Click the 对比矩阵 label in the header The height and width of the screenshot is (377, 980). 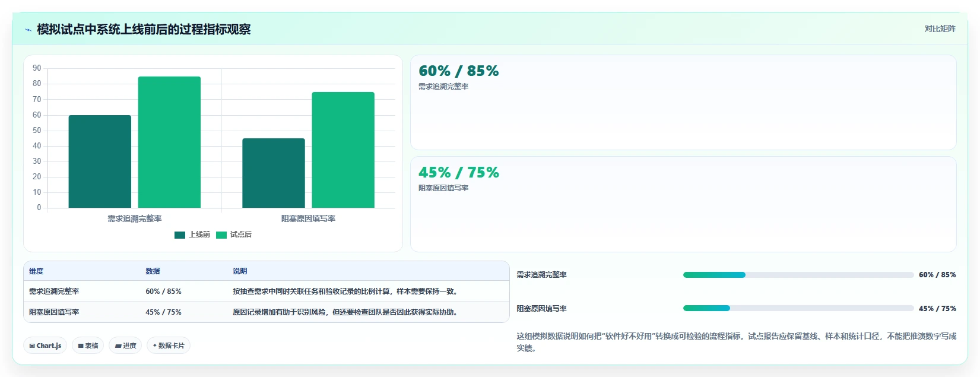point(940,29)
